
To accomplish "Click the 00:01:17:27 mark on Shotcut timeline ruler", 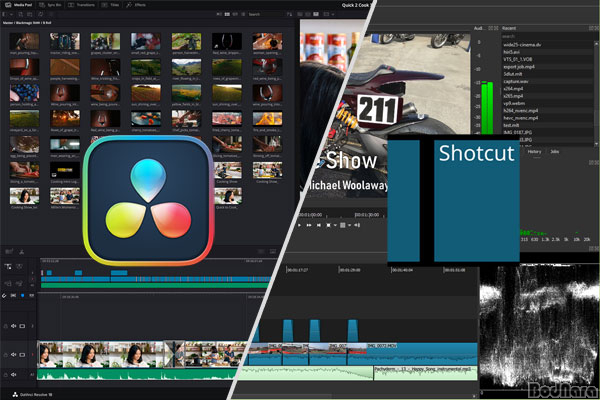I will (x=297, y=270).
